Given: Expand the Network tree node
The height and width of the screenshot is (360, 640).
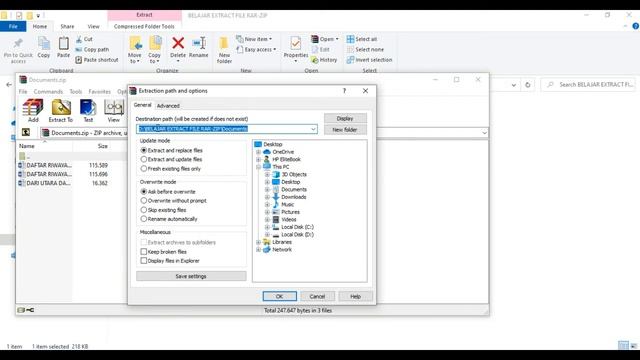Looking at the screenshot, I should tap(258, 249).
